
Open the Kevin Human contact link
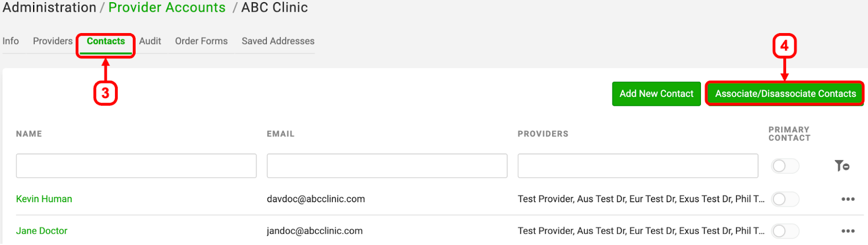pos(44,199)
